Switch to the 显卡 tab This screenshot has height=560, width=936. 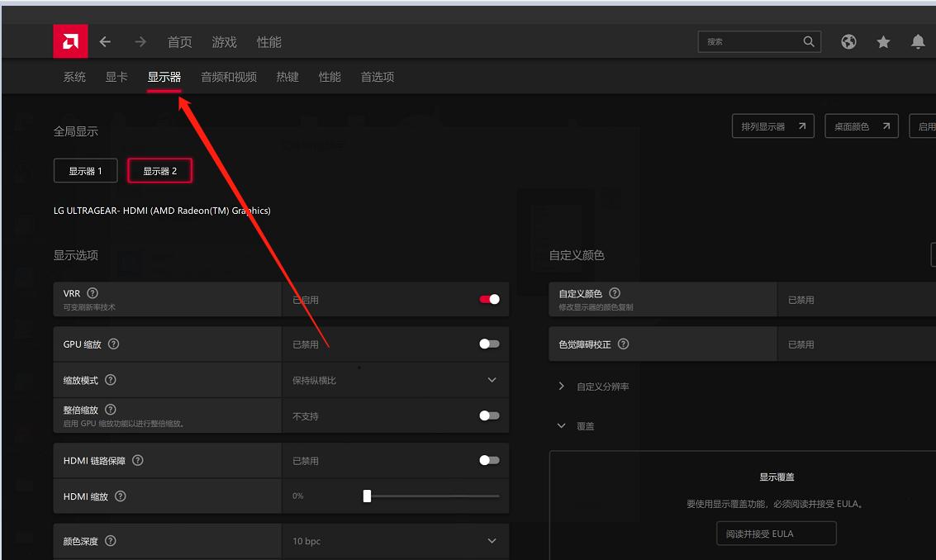click(x=116, y=76)
